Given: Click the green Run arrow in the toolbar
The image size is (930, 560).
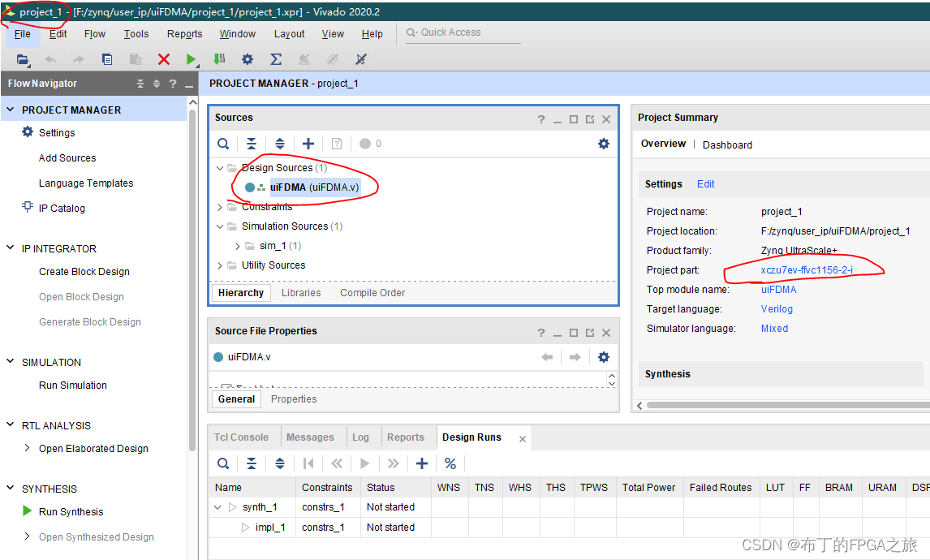Looking at the screenshot, I should point(192,59).
